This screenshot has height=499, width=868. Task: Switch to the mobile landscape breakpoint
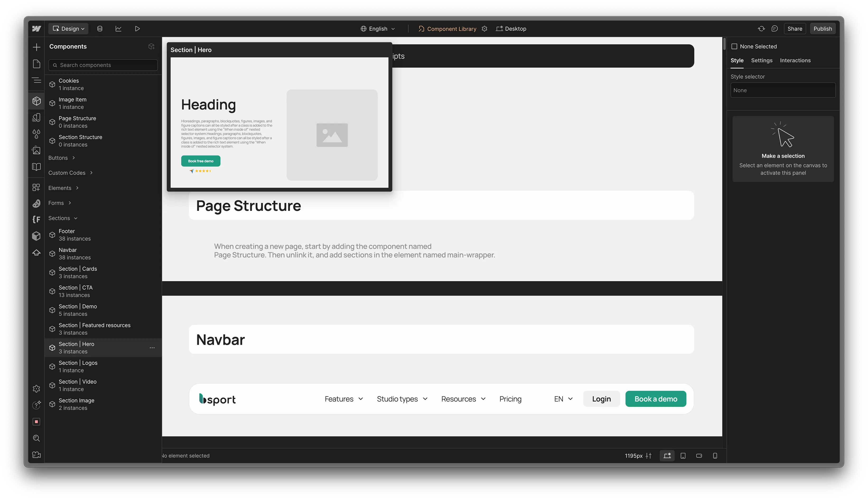[x=699, y=456]
